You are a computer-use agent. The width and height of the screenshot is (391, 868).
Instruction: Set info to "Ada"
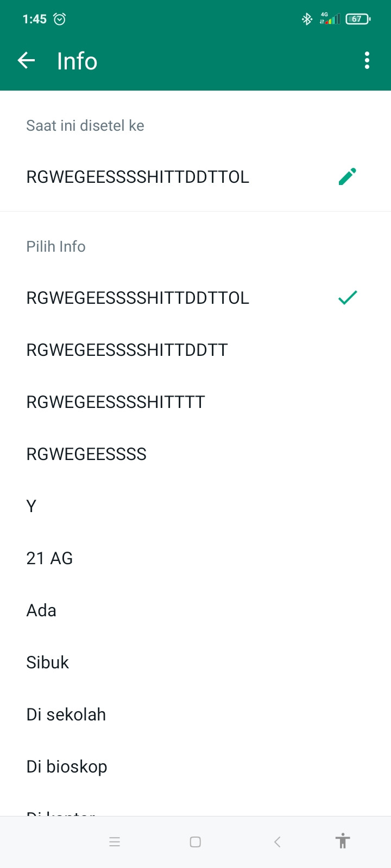(41, 610)
